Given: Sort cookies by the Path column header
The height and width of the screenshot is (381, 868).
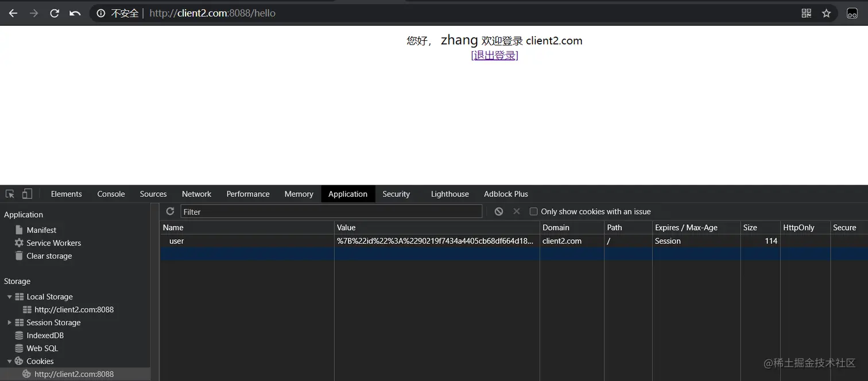Looking at the screenshot, I should pyautogui.click(x=628, y=227).
